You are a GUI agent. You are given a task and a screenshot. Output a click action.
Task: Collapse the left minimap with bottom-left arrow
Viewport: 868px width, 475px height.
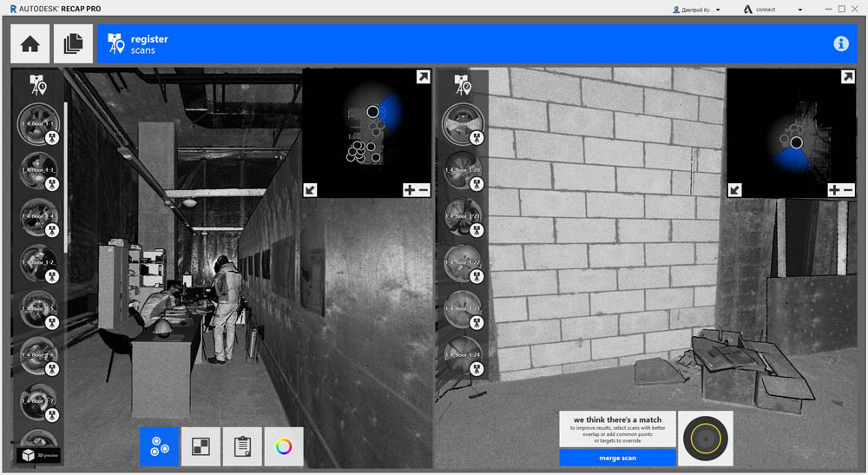(x=310, y=190)
